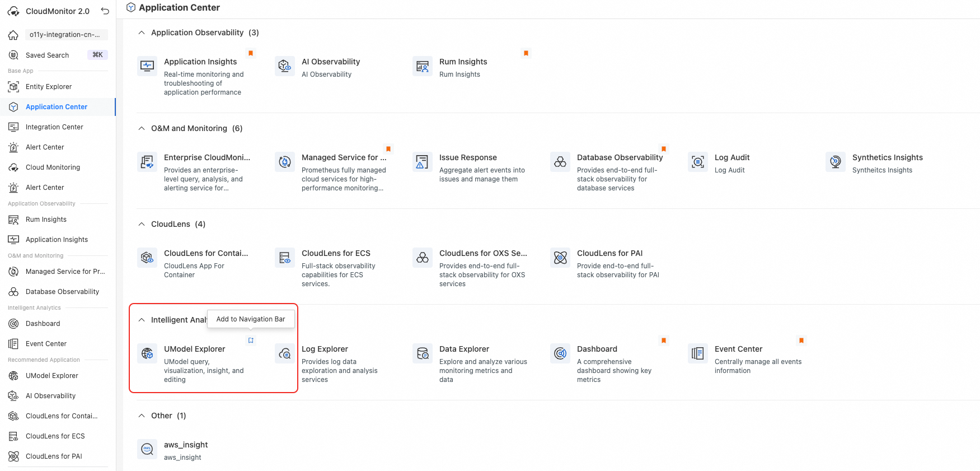Open the Synthetics Insights card icon
Screen dimensions: 980x471
(x=836, y=162)
